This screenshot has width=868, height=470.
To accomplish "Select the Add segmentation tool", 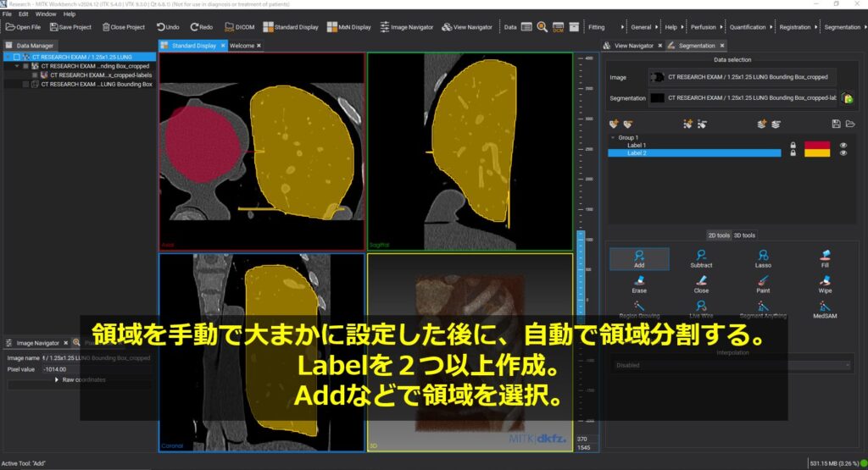I will [x=639, y=259].
